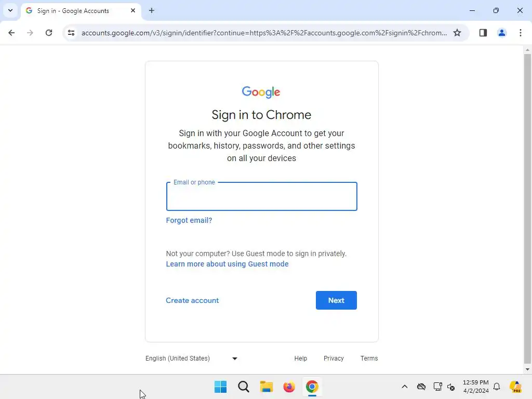Open a new tab
The width and height of the screenshot is (532, 399).
152,10
